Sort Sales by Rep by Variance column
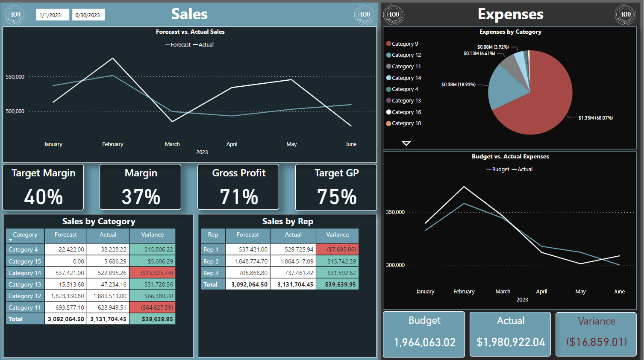This screenshot has width=644, height=360. (x=338, y=235)
